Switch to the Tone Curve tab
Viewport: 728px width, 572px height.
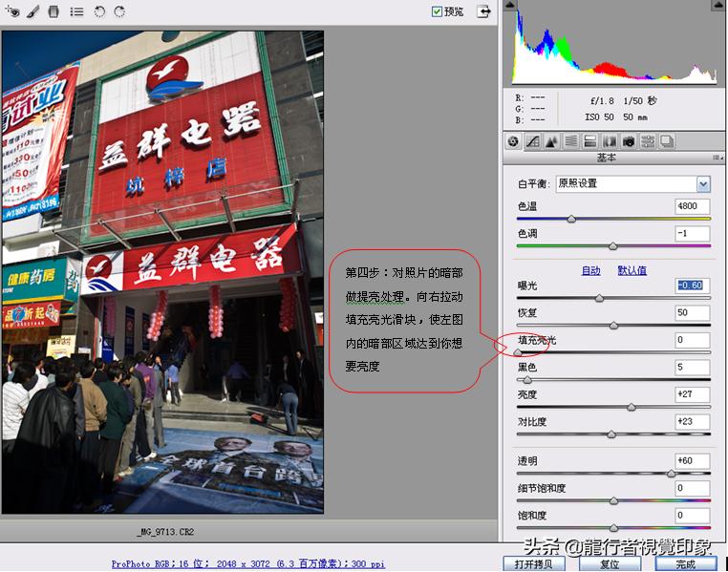532,141
